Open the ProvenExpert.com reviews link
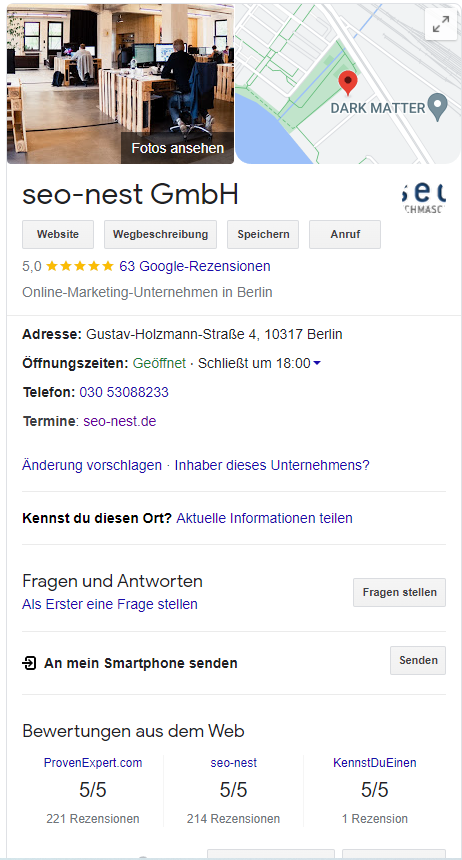The width and height of the screenshot is (462, 860). click(93, 763)
